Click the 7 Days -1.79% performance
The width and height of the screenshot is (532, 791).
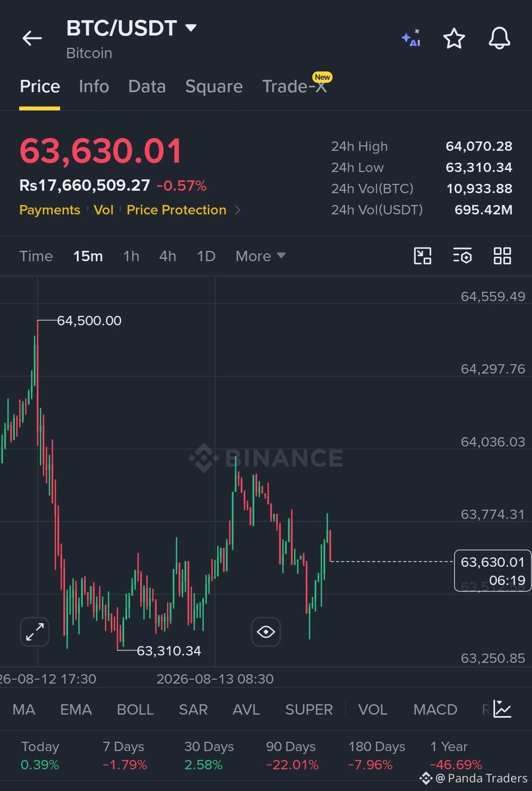pos(125,756)
